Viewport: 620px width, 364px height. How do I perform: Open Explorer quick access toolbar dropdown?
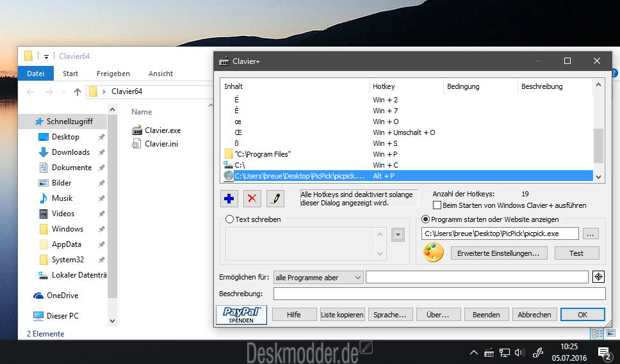[x=46, y=56]
